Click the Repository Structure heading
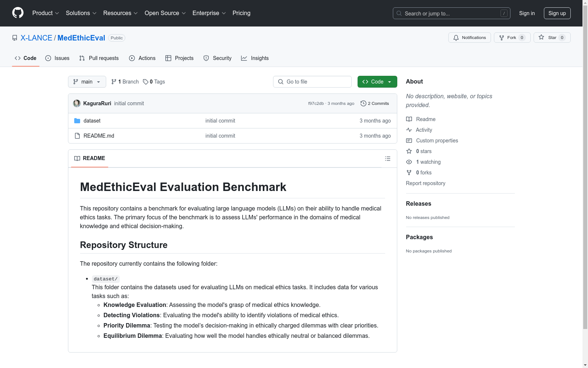 click(124, 245)
